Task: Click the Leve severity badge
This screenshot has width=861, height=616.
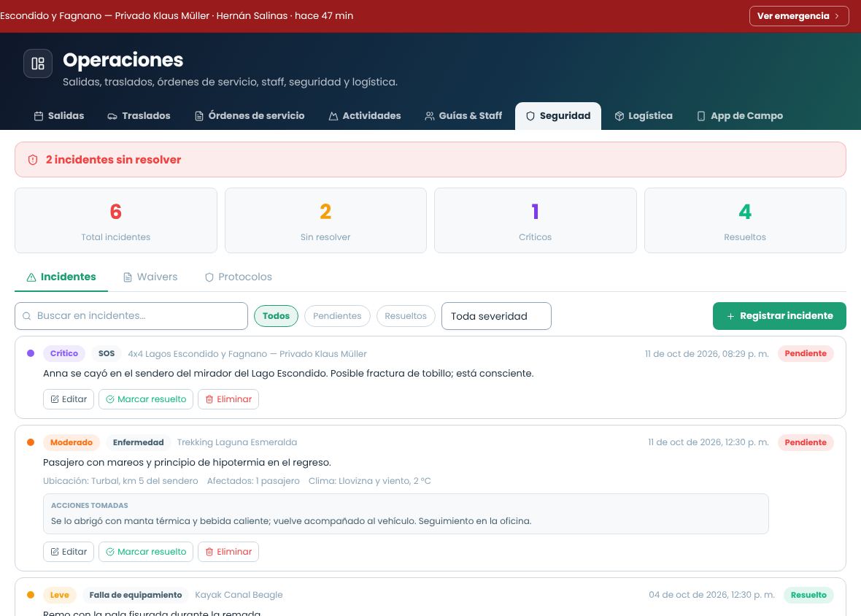Action: (60, 595)
